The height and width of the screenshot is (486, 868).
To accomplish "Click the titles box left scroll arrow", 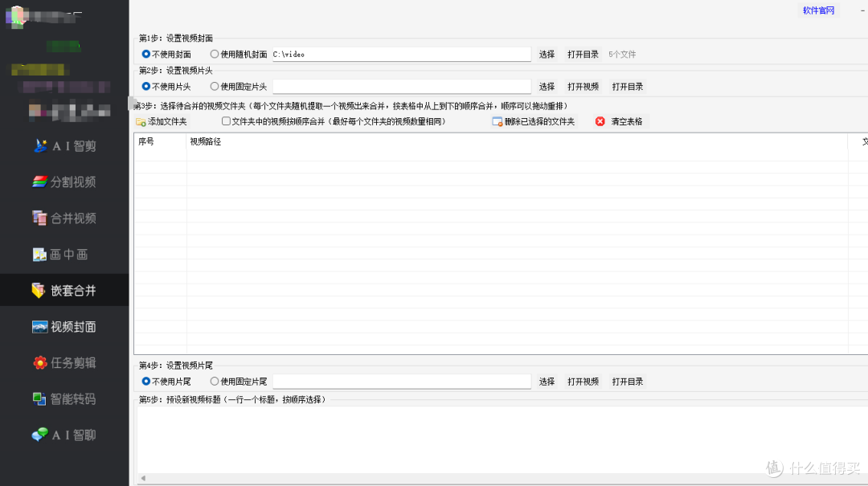I will 143,478.
